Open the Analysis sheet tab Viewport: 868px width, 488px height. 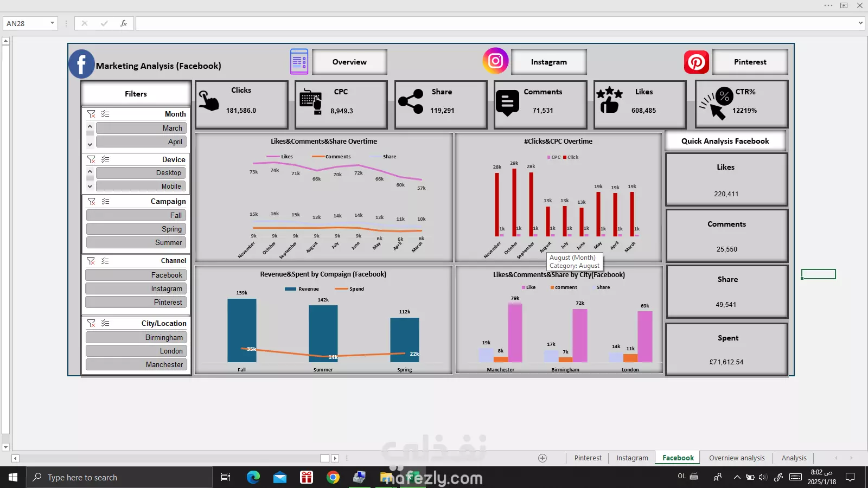(x=794, y=458)
